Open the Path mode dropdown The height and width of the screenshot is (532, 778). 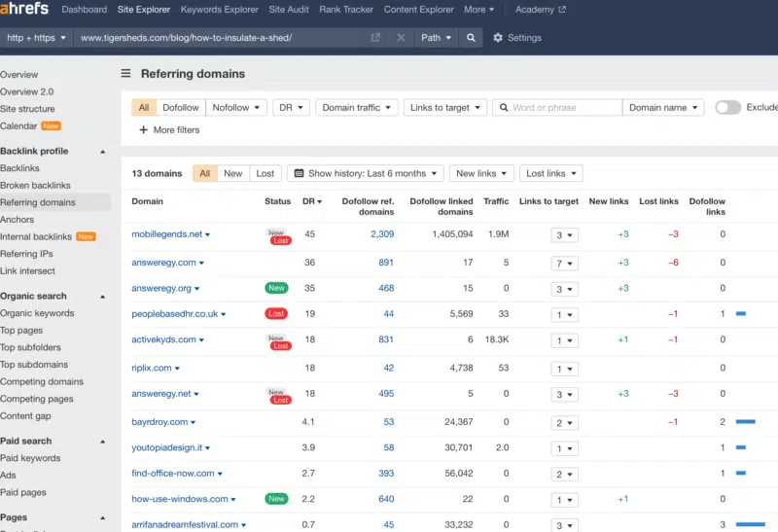[x=436, y=38]
